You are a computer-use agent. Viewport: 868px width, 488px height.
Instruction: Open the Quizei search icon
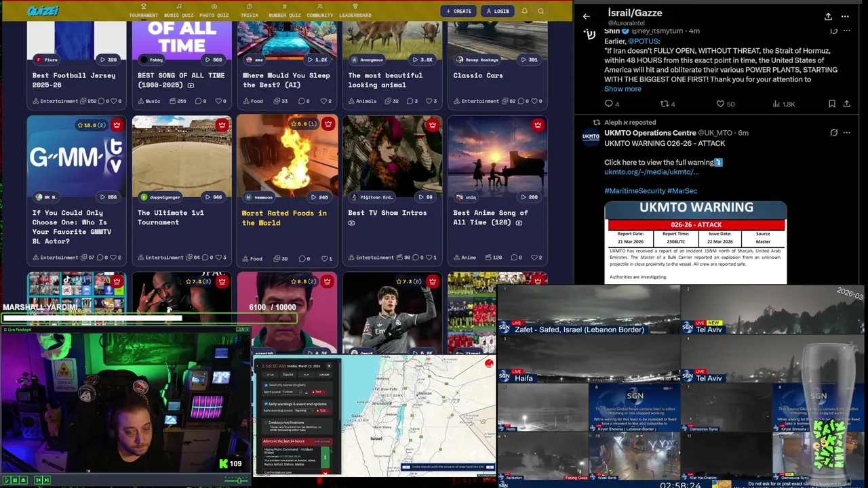click(x=540, y=11)
